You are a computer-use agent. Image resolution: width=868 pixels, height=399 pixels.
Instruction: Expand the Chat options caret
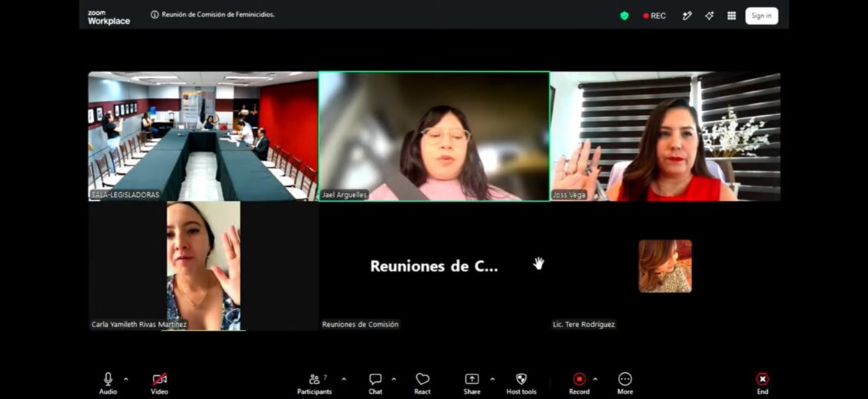click(394, 379)
